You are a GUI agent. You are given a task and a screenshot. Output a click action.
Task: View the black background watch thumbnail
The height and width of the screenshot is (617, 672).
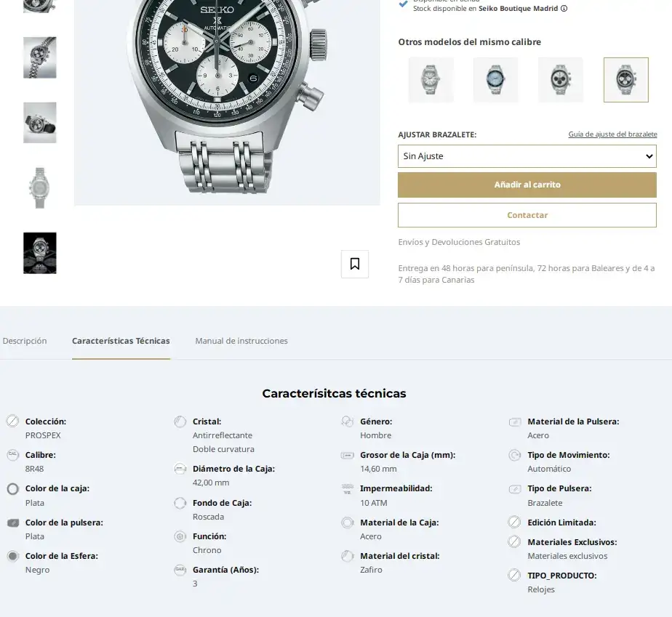click(40, 253)
